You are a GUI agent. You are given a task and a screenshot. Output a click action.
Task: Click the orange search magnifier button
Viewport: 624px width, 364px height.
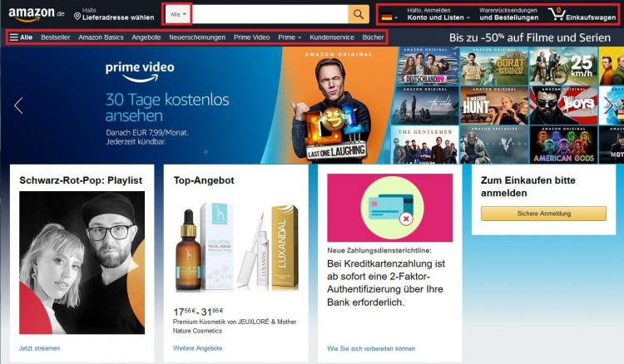coord(358,14)
